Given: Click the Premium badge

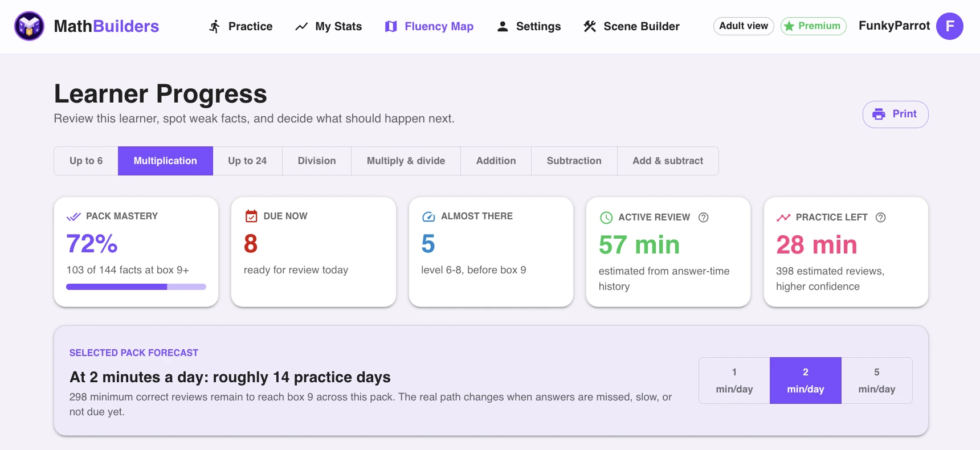Looking at the screenshot, I should point(813,26).
